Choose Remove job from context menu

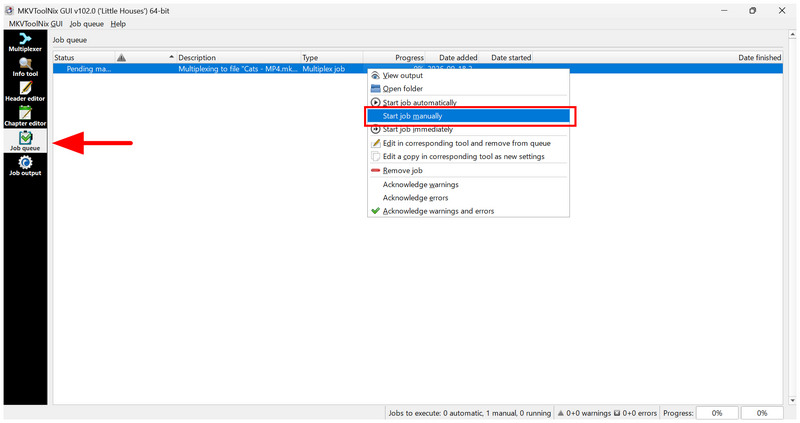(x=468, y=170)
